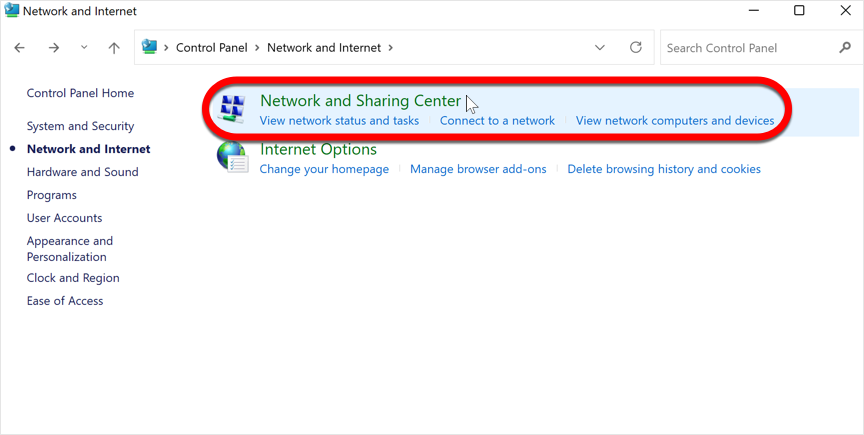Open Manage browser add-ons

pos(478,169)
